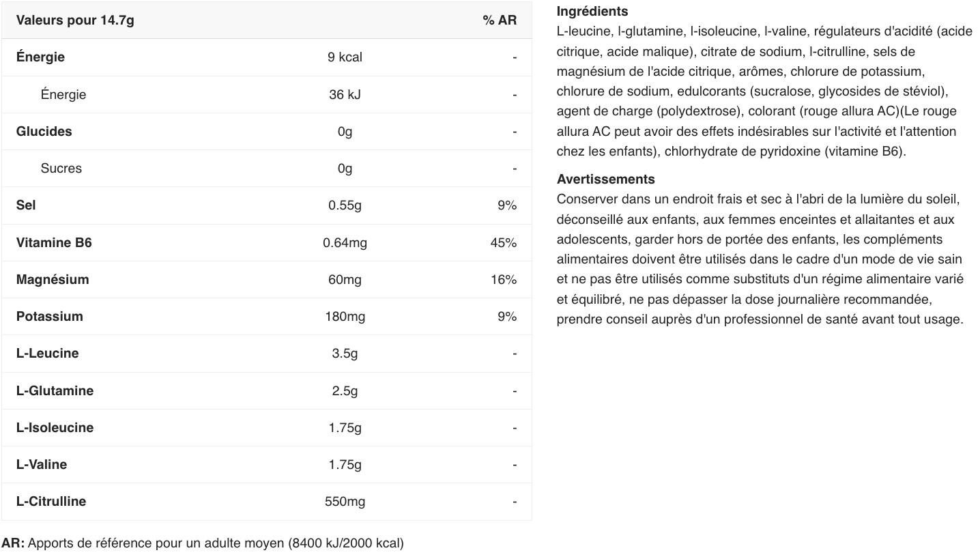This screenshot has height=557, width=980.
Task: Select the "Sucres" sub-row label
Action: [x=61, y=168]
